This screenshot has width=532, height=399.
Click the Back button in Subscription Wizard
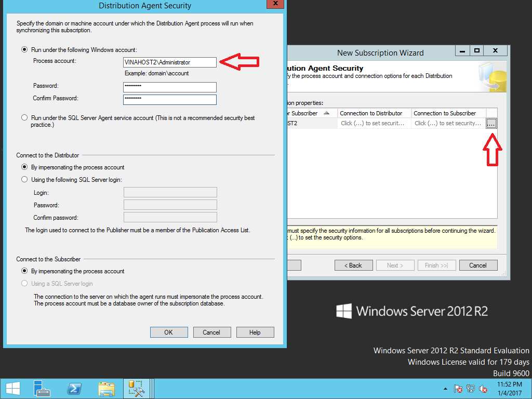353,265
